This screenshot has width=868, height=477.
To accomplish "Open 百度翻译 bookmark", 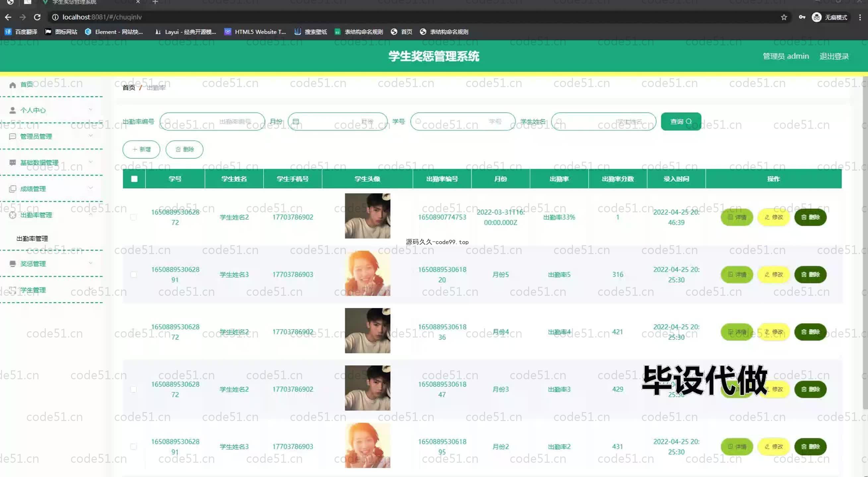I will (x=21, y=32).
